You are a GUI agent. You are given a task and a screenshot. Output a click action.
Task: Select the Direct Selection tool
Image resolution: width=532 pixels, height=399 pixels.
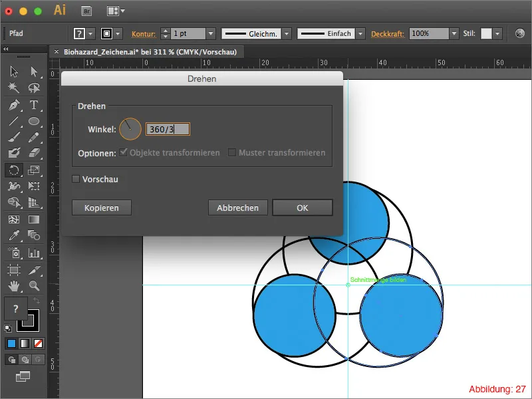pyautogui.click(x=34, y=72)
